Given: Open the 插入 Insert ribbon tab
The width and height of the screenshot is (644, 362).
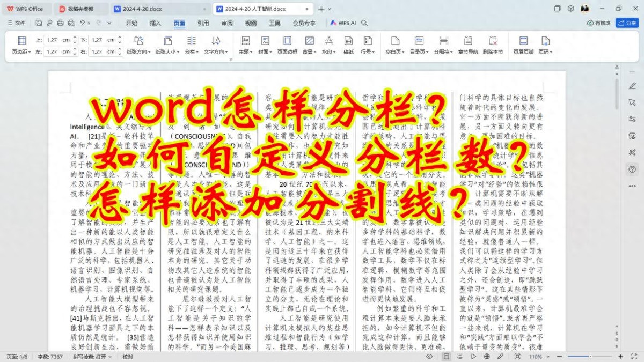Looking at the screenshot, I should tap(155, 23).
